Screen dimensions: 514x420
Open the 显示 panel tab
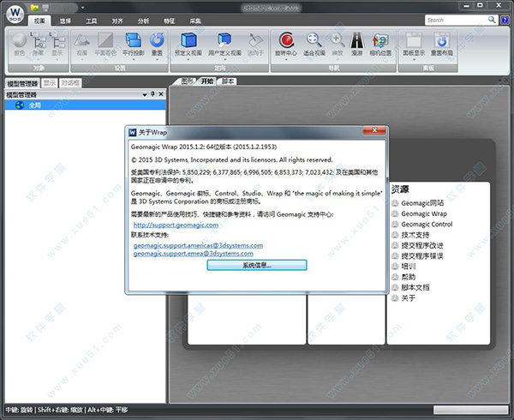pyautogui.click(x=50, y=83)
